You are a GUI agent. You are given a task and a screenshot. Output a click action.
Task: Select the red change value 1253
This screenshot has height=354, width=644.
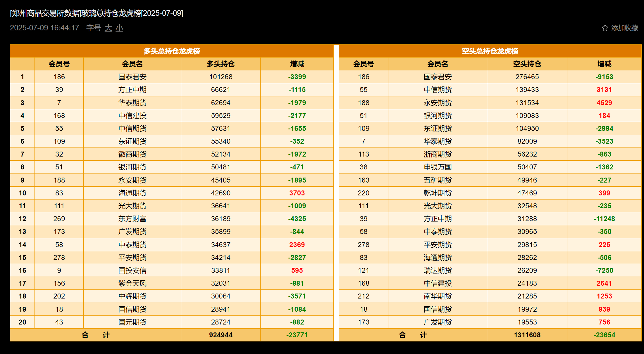click(604, 296)
